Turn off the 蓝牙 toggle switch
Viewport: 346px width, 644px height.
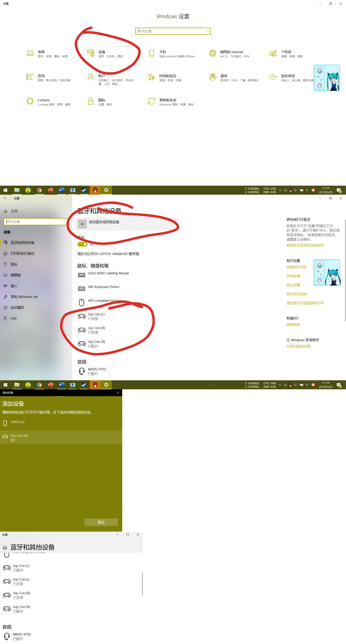pyautogui.click(x=82, y=244)
